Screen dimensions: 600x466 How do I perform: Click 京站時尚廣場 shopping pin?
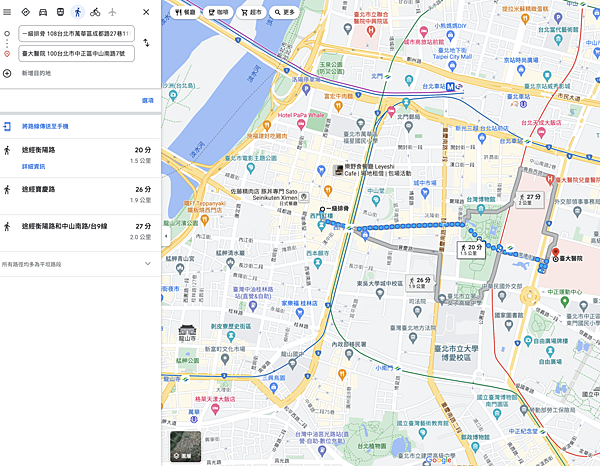tap(520, 70)
